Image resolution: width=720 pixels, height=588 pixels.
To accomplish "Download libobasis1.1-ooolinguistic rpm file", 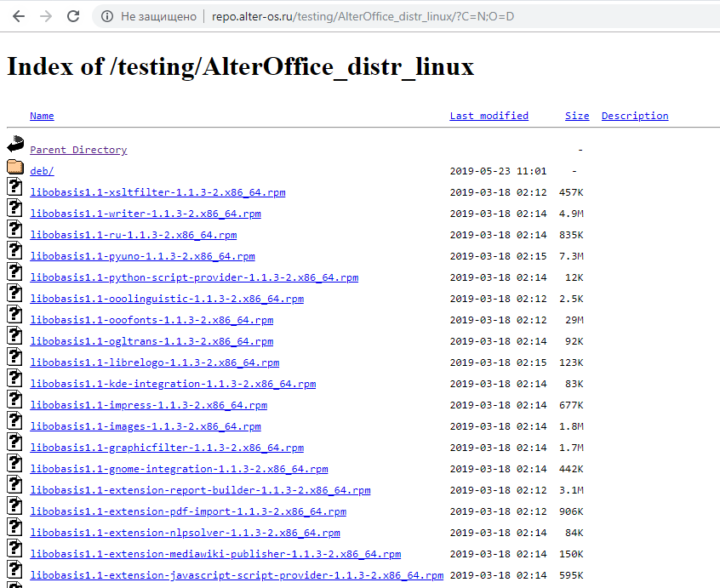I will 167,299.
